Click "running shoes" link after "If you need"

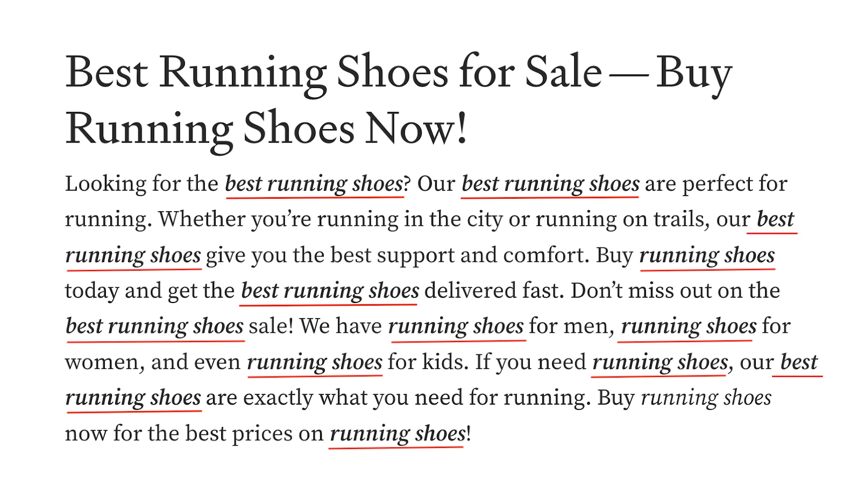click(x=660, y=362)
